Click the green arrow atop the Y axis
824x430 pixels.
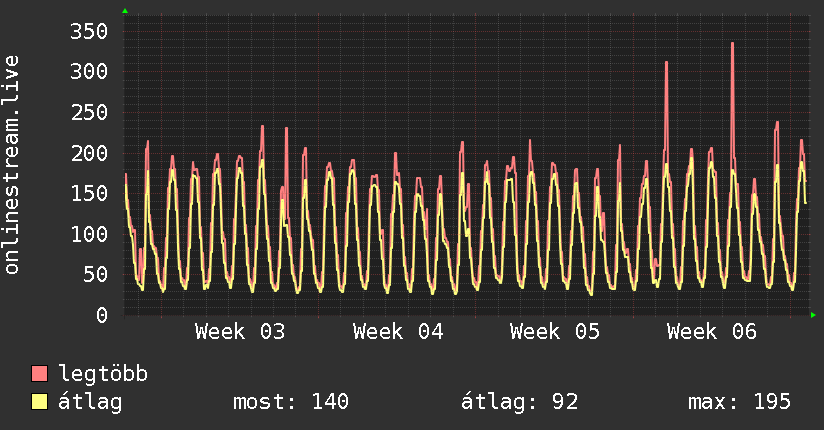pos(124,11)
